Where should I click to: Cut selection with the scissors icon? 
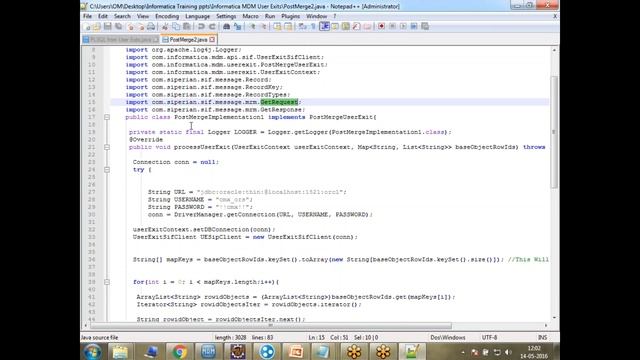[x=165, y=27]
